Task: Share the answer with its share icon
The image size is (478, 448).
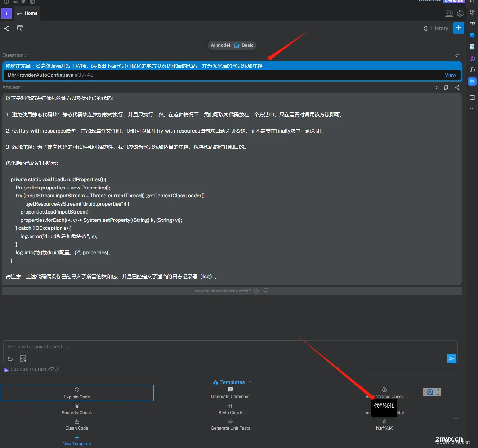Action: [x=457, y=88]
